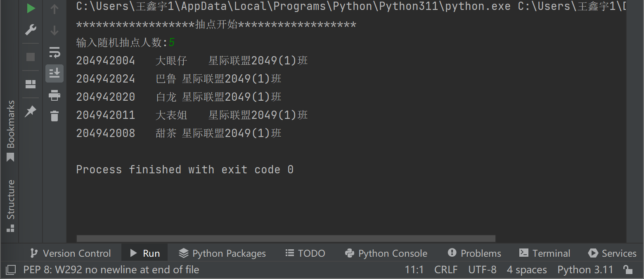Switch to the Terminal tab
Screen dimensions: 644x279
click(x=545, y=253)
